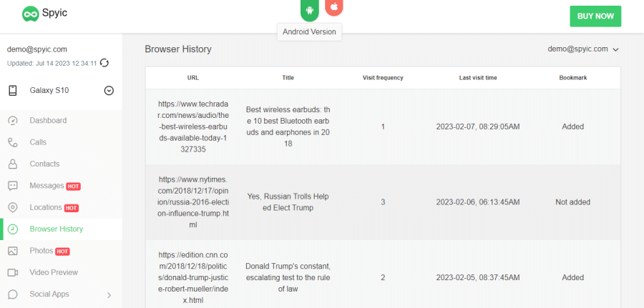Click the Android Version tooltip label
The height and width of the screenshot is (308, 644).
pyautogui.click(x=309, y=32)
